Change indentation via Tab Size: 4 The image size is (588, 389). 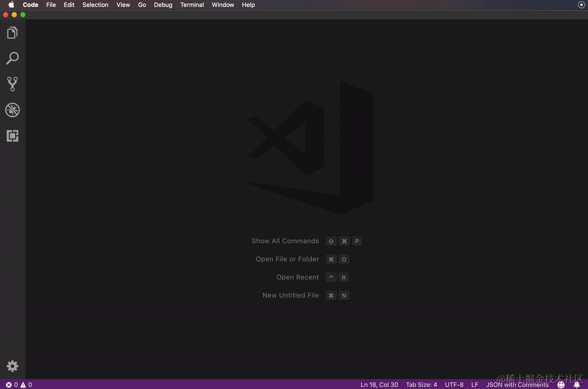tap(421, 385)
